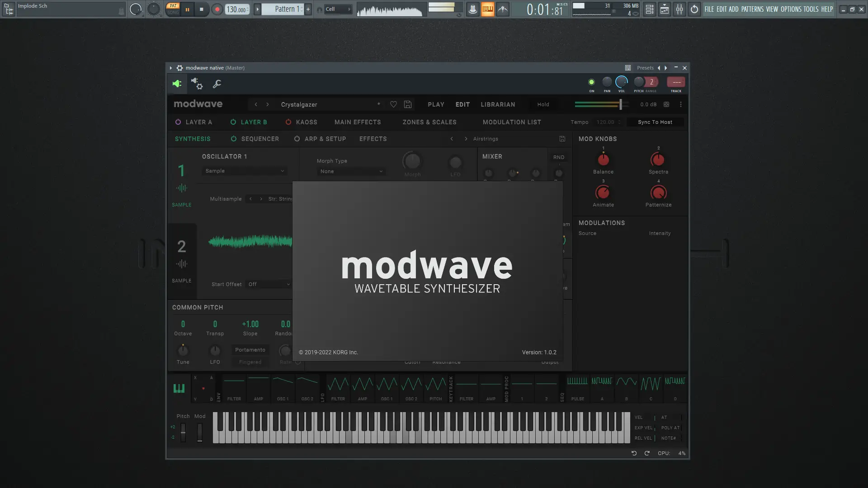
Task: Switch to the LIBRARIAN tab
Action: pyautogui.click(x=498, y=104)
